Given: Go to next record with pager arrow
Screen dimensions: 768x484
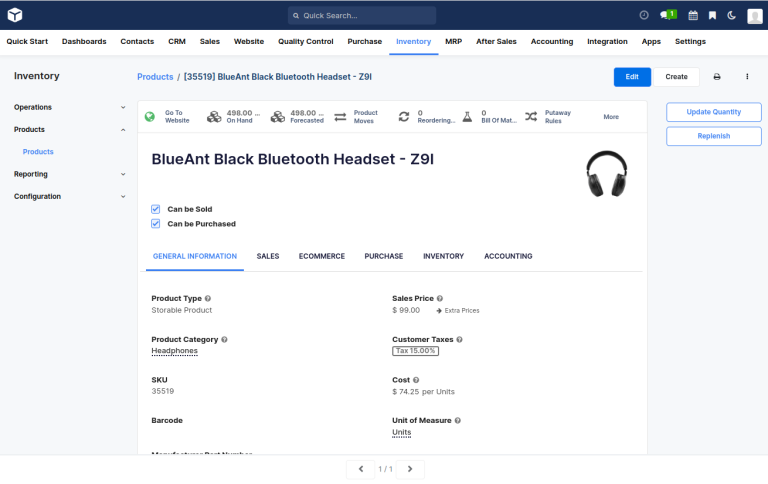Looking at the screenshot, I should [x=409, y=468].
